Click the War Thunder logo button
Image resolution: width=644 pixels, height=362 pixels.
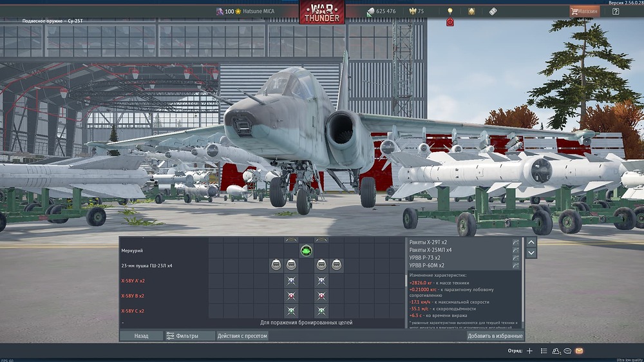click(x=322, y=12)
